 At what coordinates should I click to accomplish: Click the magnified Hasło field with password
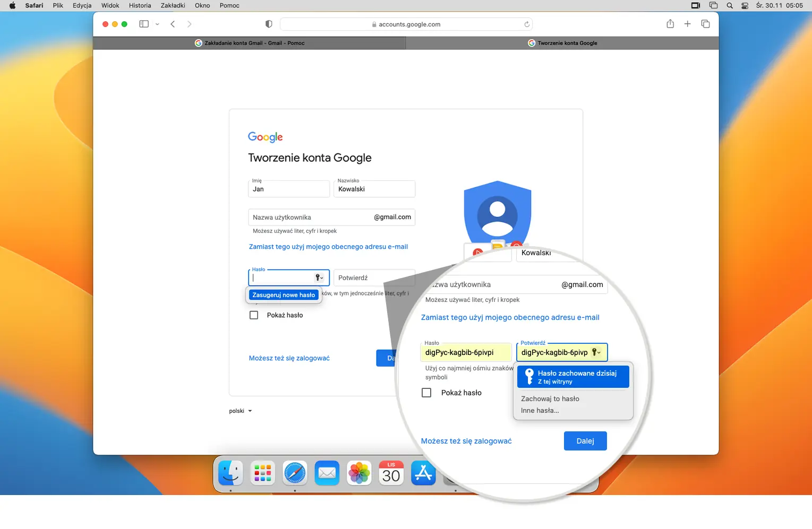click(466, 352)
